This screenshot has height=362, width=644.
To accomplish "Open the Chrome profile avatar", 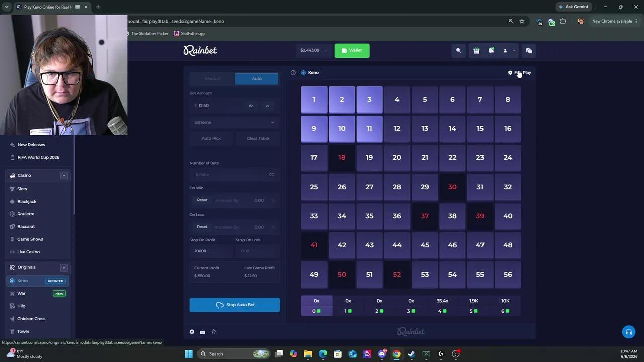I will pos(581,21).
